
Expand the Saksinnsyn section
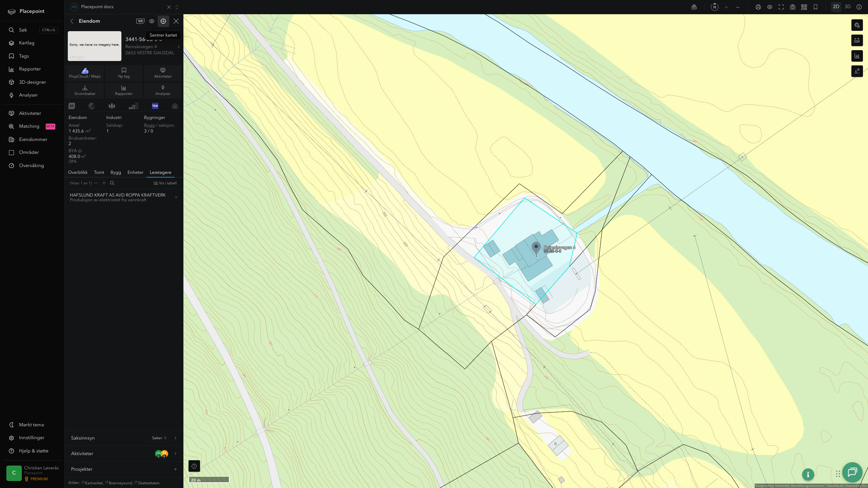pyautogui.click(x=124, y=438)
